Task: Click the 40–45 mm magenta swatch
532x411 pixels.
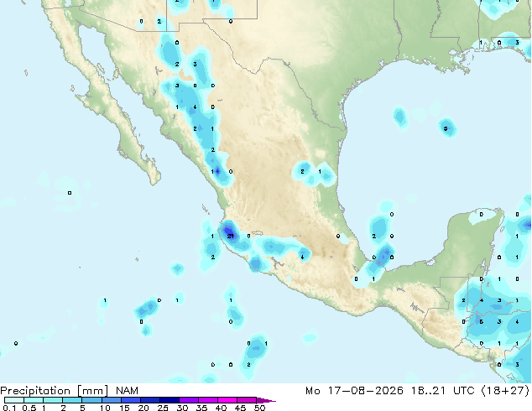Action: click(227, 400)
